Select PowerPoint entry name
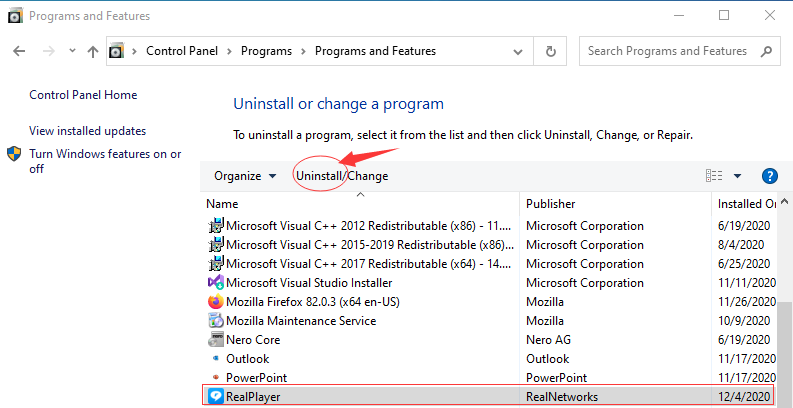 (x=256, y=378)
